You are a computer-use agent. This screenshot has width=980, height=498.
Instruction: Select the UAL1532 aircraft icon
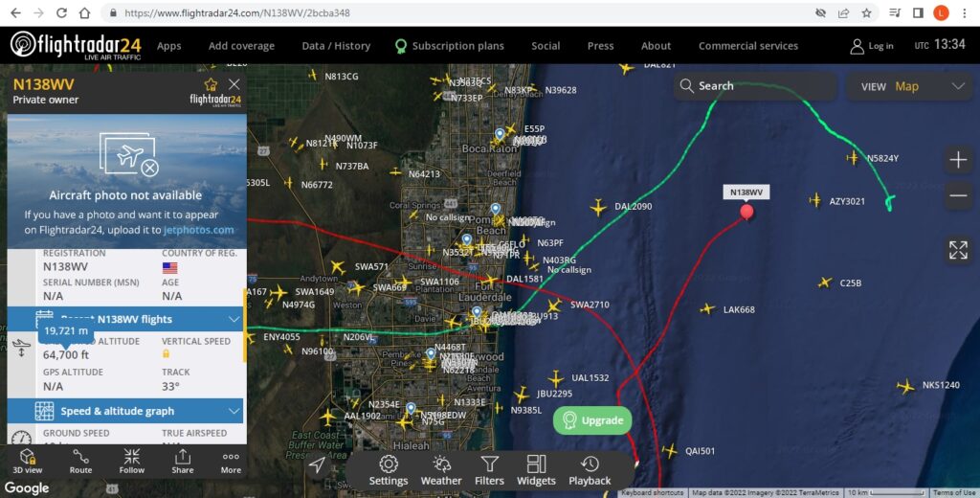coord(556,378)
